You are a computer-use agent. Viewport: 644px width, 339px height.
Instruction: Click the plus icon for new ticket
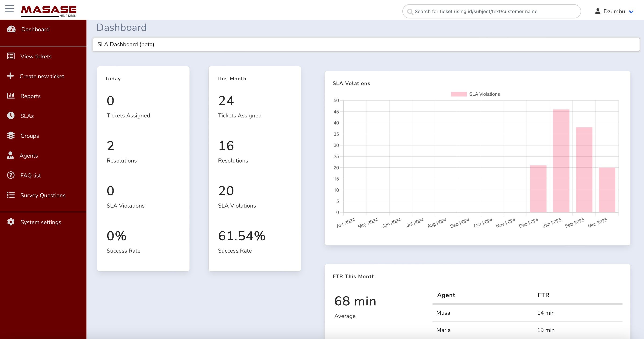[10, 76]
